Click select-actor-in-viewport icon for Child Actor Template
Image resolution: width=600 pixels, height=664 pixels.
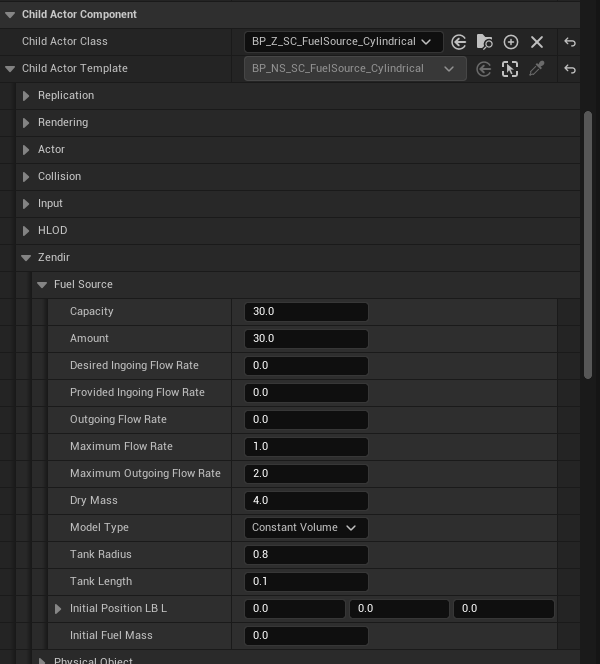pos(510,69)
